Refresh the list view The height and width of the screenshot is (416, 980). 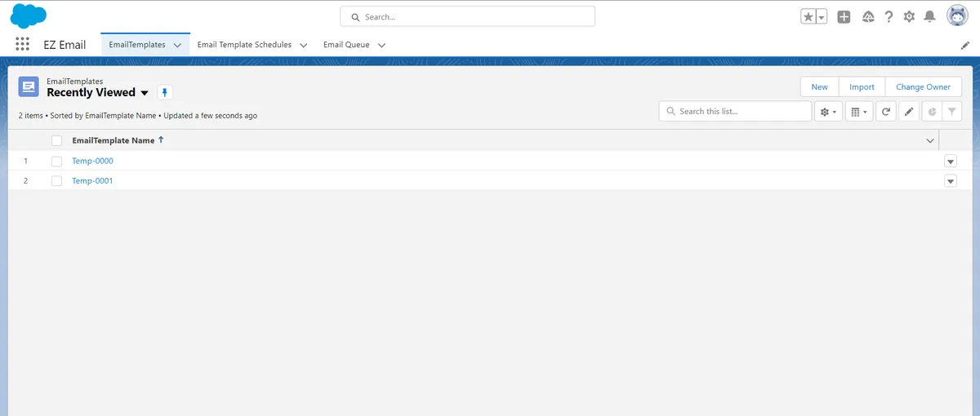[x=886, y=112]
